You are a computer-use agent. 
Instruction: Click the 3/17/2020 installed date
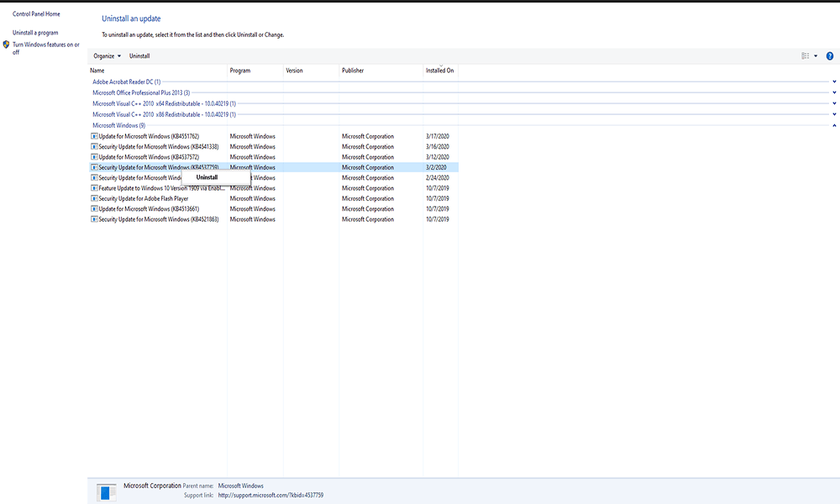pyautogui.click(x=437, y=136)
